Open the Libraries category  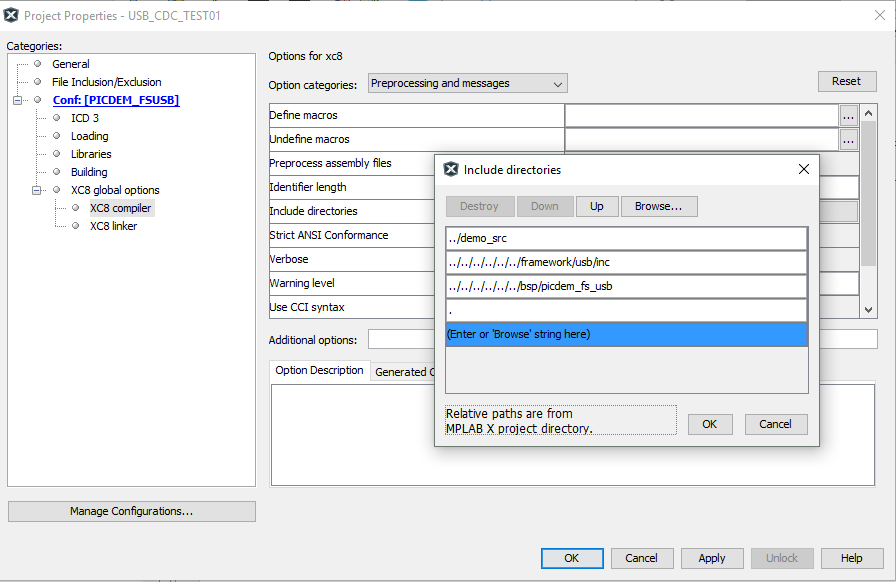click(91, 154)
